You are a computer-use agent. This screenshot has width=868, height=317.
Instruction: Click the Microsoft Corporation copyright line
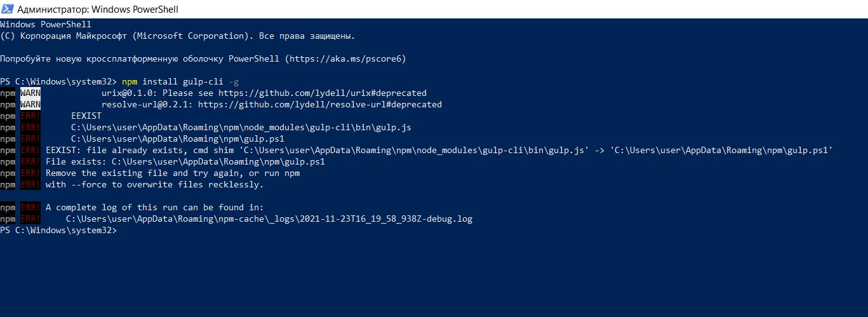point(178,36)
